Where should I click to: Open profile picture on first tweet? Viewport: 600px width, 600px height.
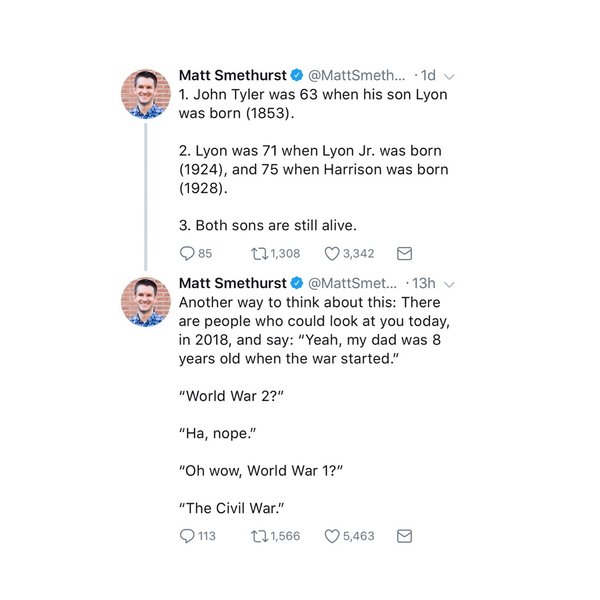146,95
